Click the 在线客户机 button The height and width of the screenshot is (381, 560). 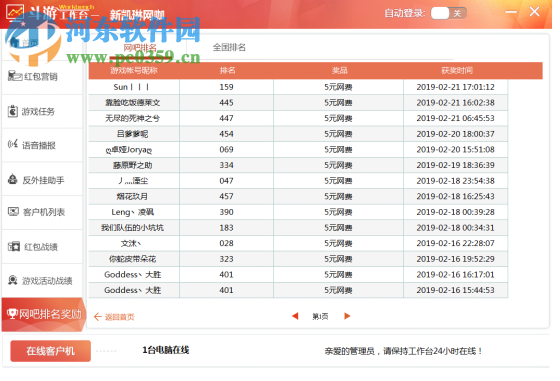coord(50,351)
